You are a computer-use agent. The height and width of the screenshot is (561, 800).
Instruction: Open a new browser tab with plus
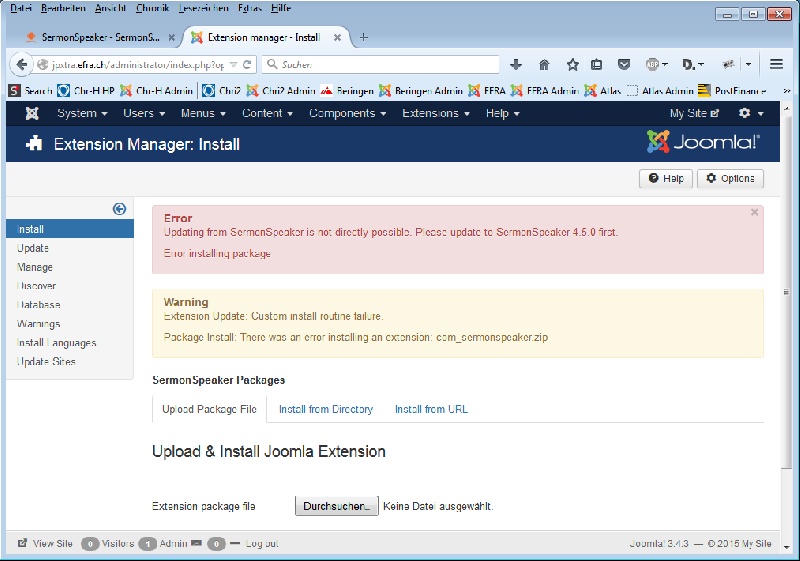pos(364,37)
